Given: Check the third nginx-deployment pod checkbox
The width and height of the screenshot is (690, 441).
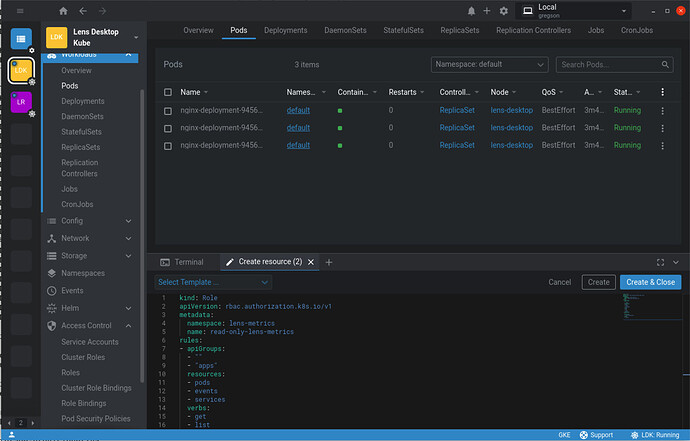Looking at the screenshot, I should pos(170,145).
